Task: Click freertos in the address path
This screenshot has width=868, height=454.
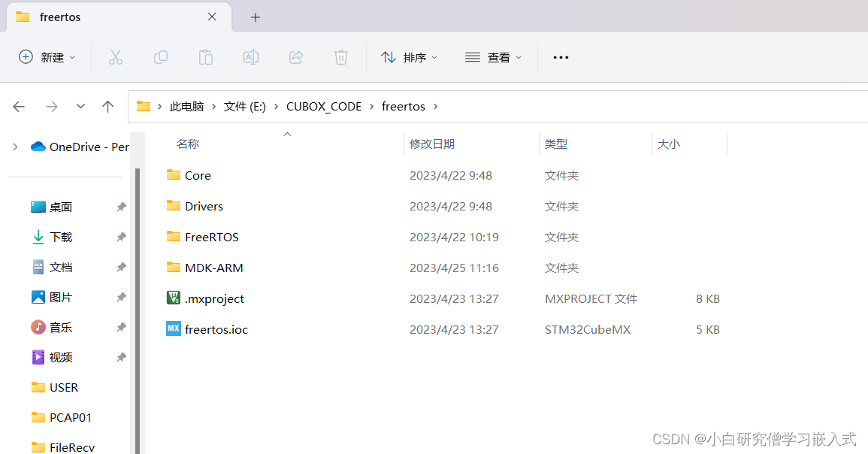Action: (x=404, y=106)
